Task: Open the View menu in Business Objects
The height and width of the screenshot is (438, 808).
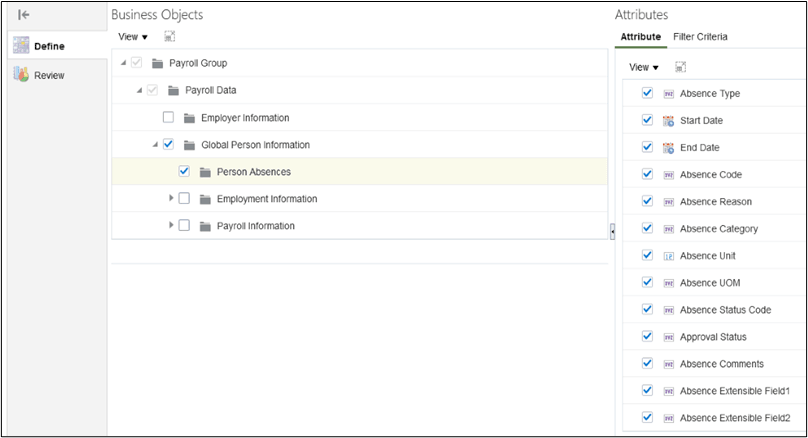Action: pos(132,36)
